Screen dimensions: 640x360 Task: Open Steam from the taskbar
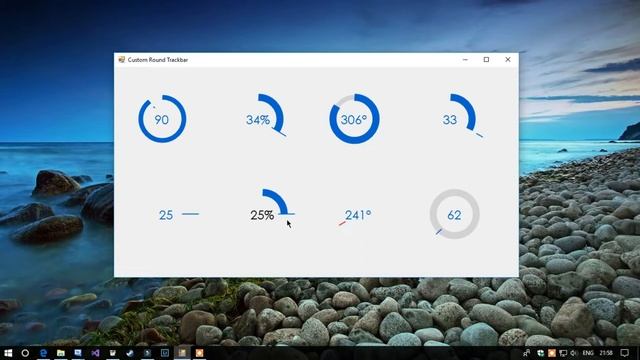[130, 353]
